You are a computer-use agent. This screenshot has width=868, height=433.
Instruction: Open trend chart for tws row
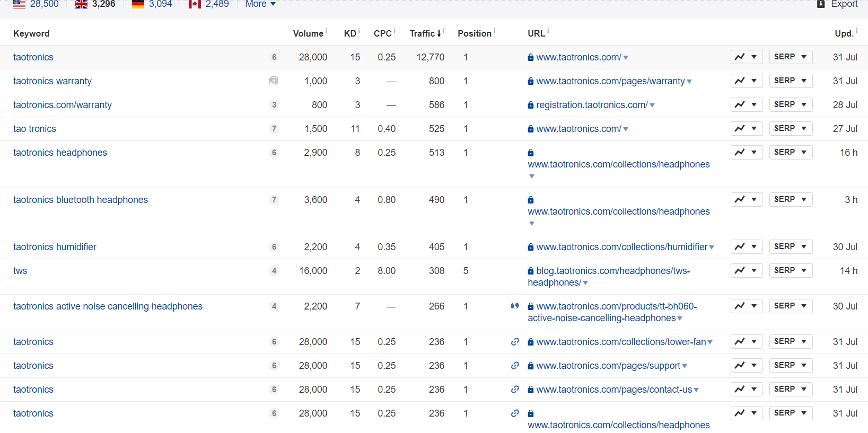[747, 270]
